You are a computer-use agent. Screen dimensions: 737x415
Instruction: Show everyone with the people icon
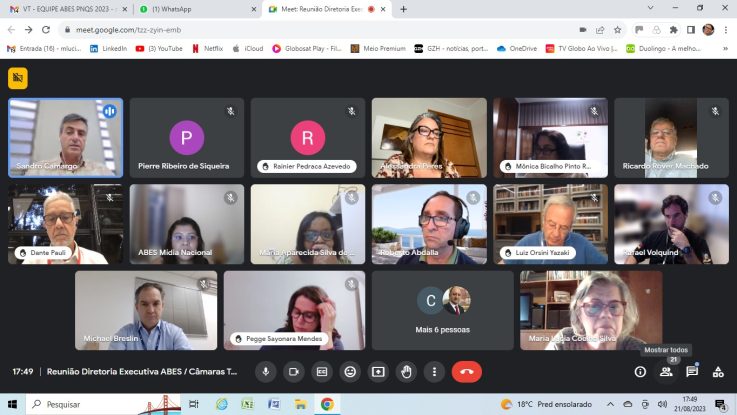pyautogui.click(x=666, y=371)
